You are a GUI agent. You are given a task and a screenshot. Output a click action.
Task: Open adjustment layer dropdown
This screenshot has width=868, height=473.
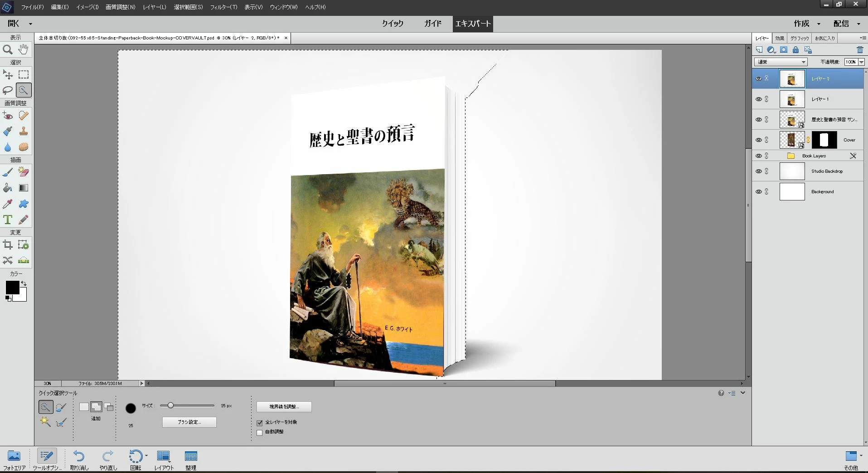771,50
